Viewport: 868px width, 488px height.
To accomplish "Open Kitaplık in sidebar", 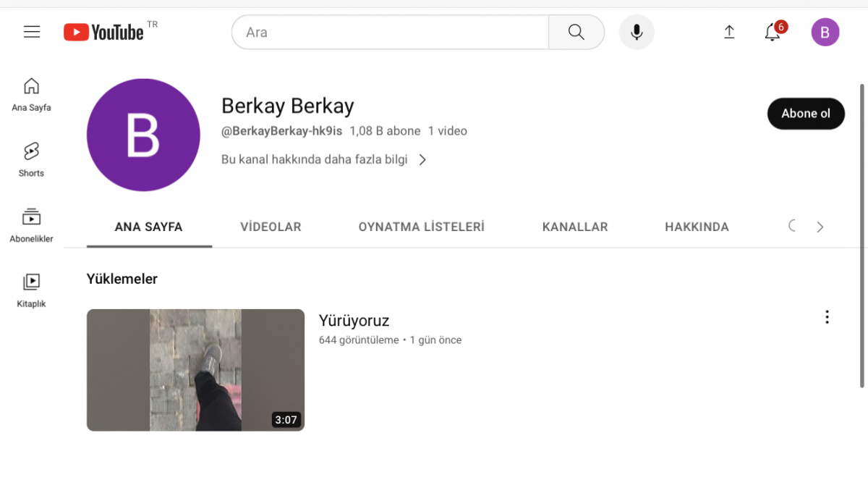I will coord(31,290).
